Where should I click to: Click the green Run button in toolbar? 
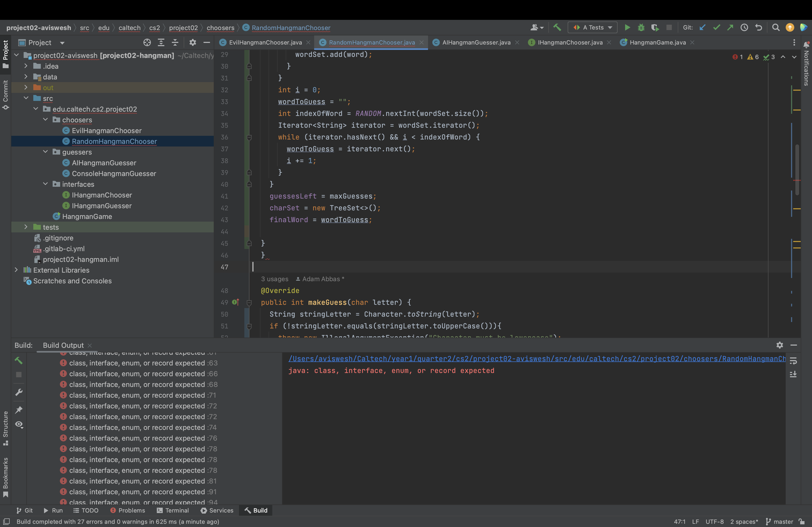click(x=627, y=28)
